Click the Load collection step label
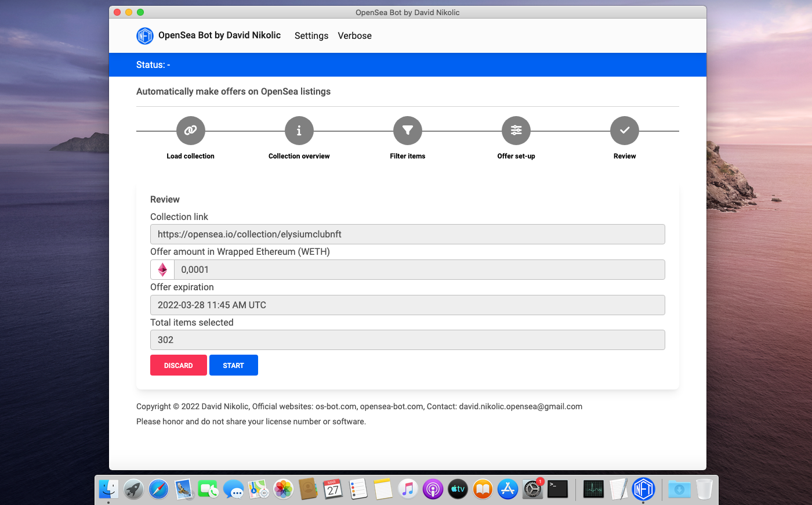The image size is (812, 505). tap(190, 156)
